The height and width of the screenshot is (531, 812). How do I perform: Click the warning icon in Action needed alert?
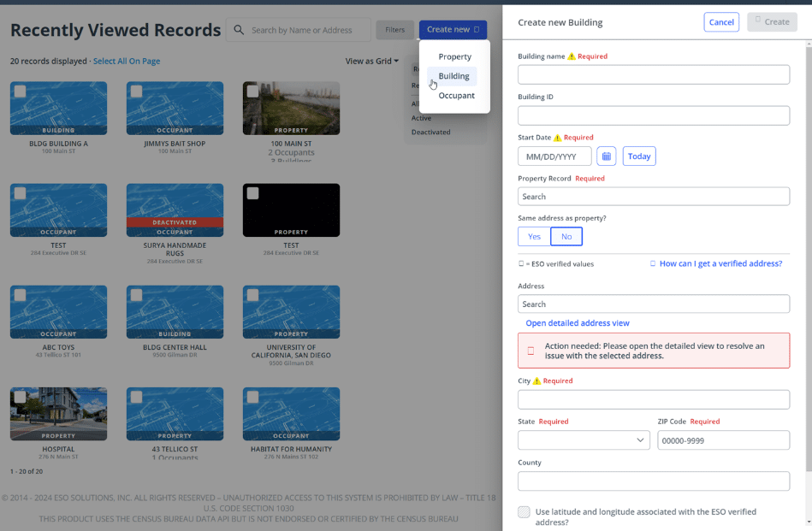[x=530, y=351]
